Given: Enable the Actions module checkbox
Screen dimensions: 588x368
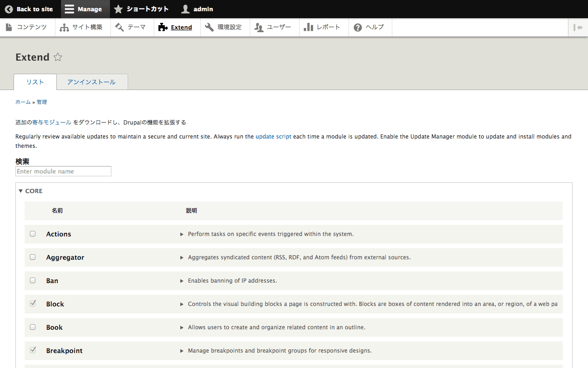Looking at the screenshot, I should point(33,234).
